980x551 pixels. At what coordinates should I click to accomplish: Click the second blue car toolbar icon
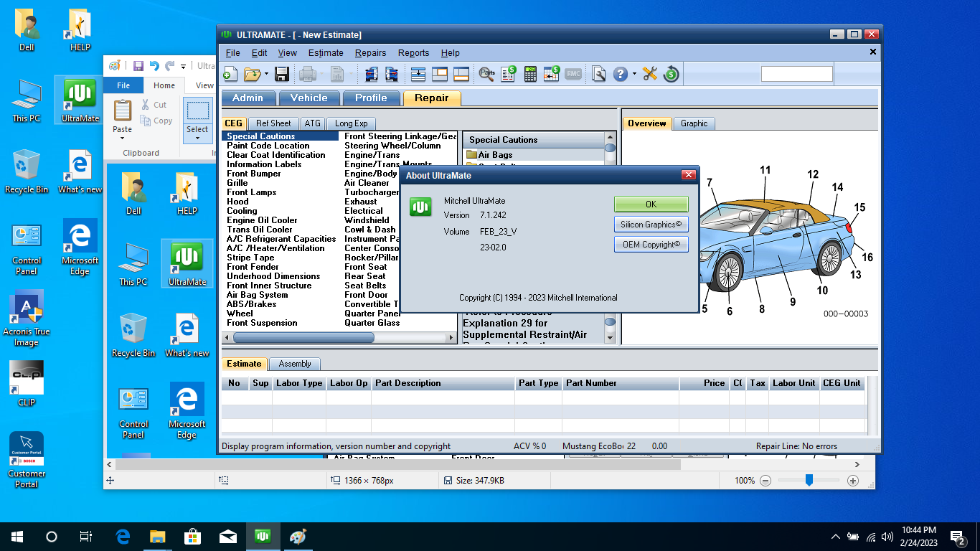click(392, 74)
